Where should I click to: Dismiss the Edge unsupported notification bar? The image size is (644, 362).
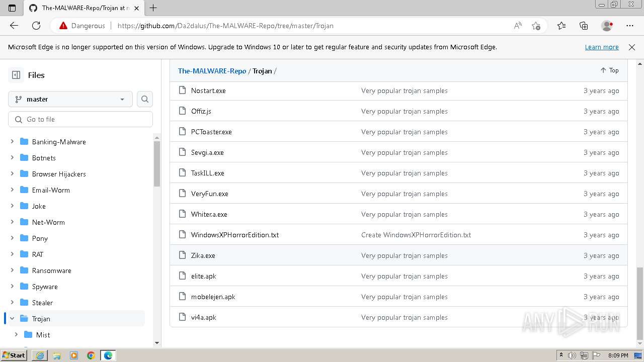pyautogui.click(x=632, y=47)
